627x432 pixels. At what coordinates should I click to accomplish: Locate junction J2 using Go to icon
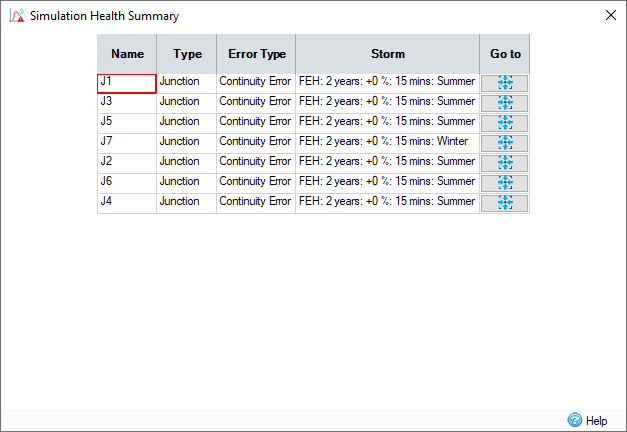pyautogui.click(x=504, y=163)
